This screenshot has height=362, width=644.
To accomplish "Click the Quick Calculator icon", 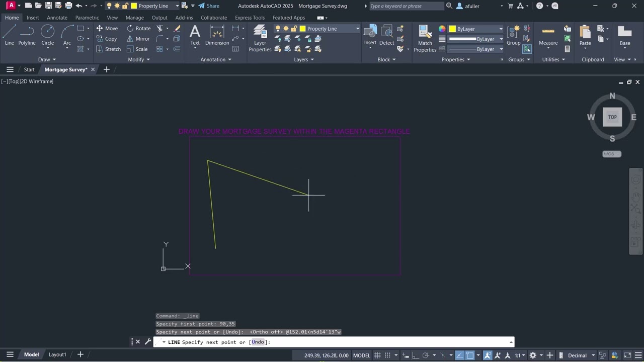I will (x=567, y=49).
